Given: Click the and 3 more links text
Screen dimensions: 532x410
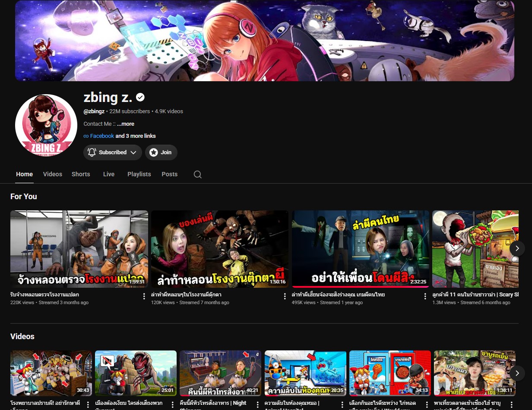Looking at the screenshot, I should pyautogui.click(x=136, y=136).
